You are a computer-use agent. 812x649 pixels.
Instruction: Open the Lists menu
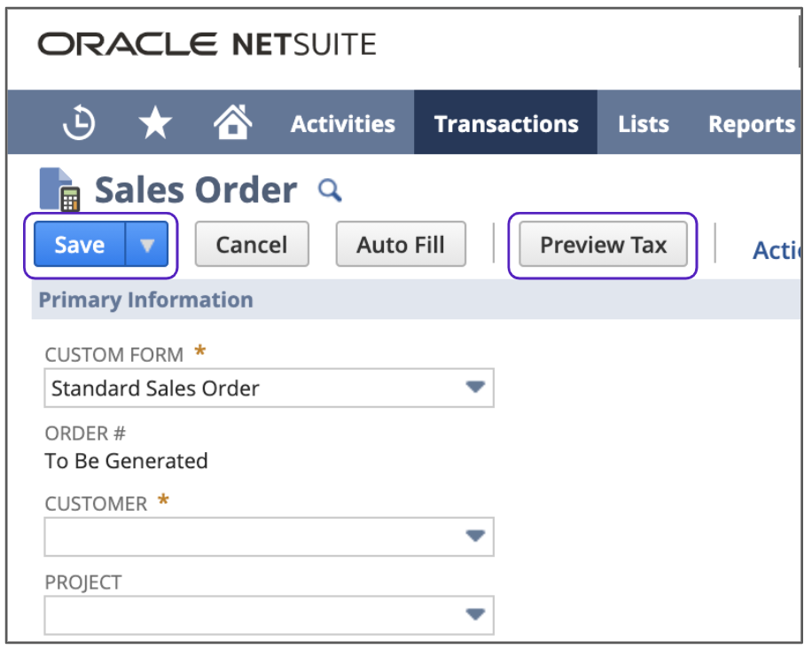[x=643, y=124]
